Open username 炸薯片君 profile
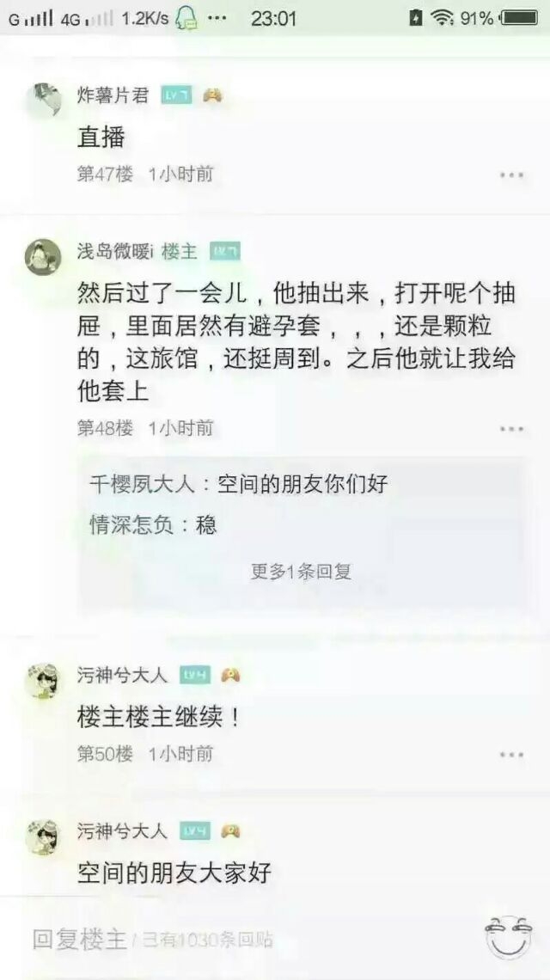This screenshot has height=980, width=550. tap(113, 95)
